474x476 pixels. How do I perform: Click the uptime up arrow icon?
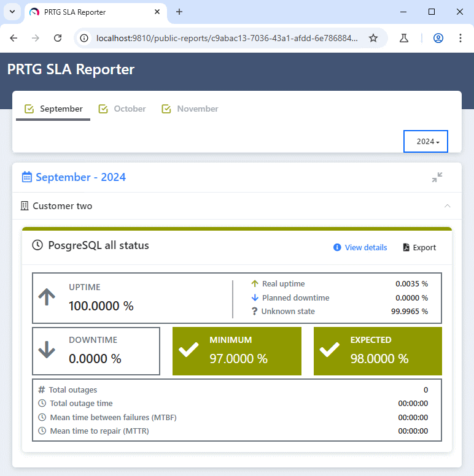pos(47,297)
